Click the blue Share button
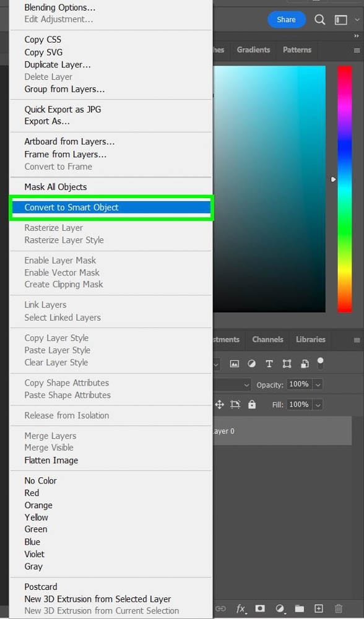The width and height of the screenshot is (364, 619). pyautogui.click(x=286, y=20)
